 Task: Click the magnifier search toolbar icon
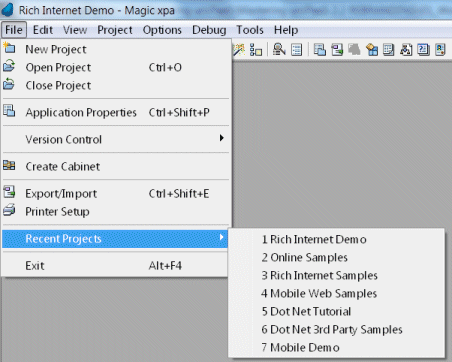click(279, 50)
